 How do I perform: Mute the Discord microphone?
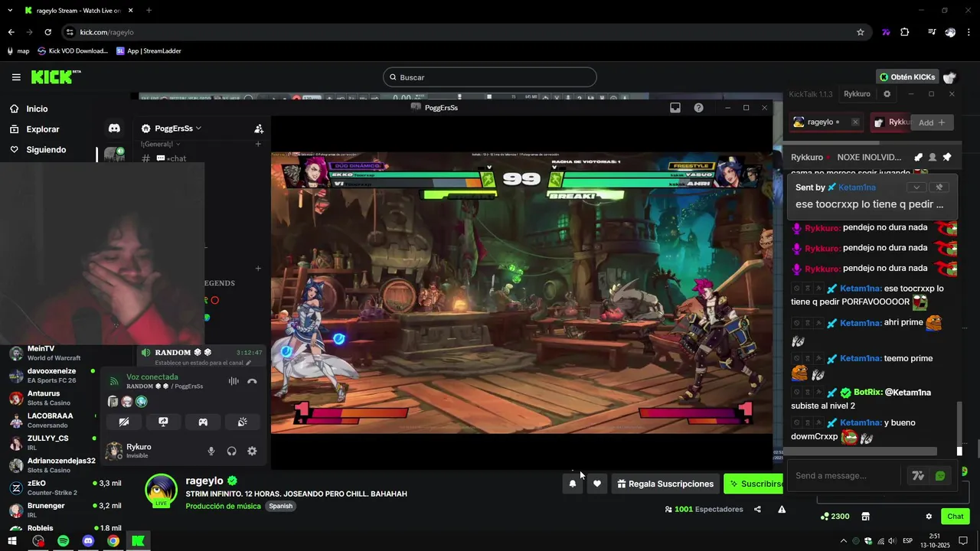[x=211, y=452]
